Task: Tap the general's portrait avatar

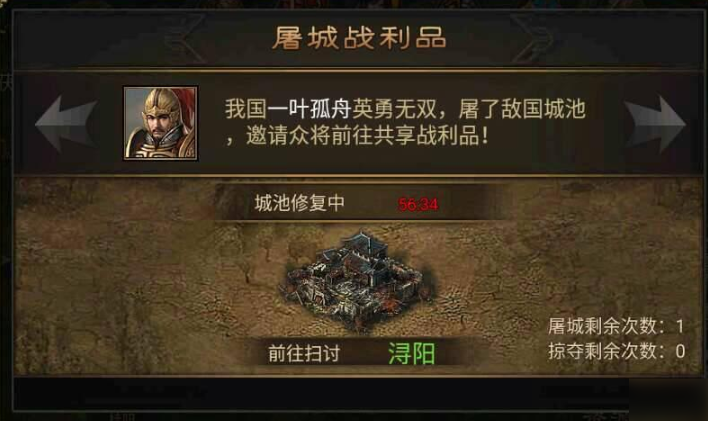Action: [161, 123]
